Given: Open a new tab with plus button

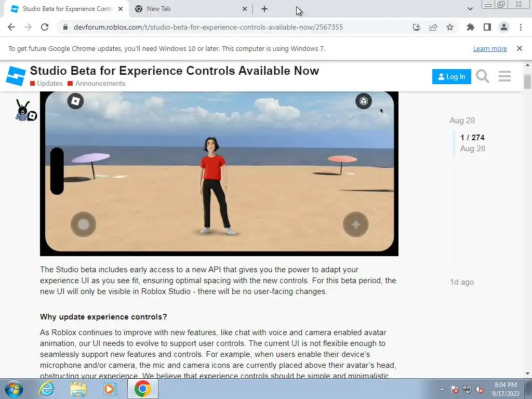Looking at the screenshot, I should click(x=264, y=9).
